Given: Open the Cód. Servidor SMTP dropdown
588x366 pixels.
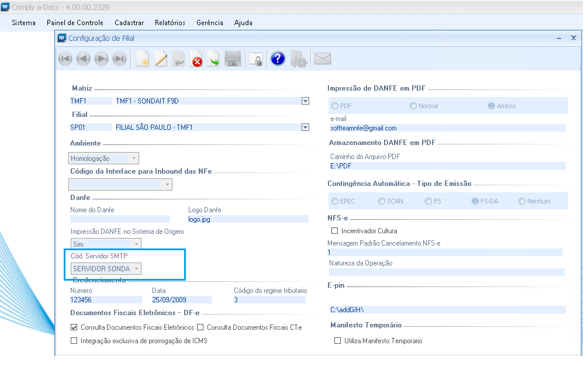Looking at the screenshot, I should tap(136, 269).
